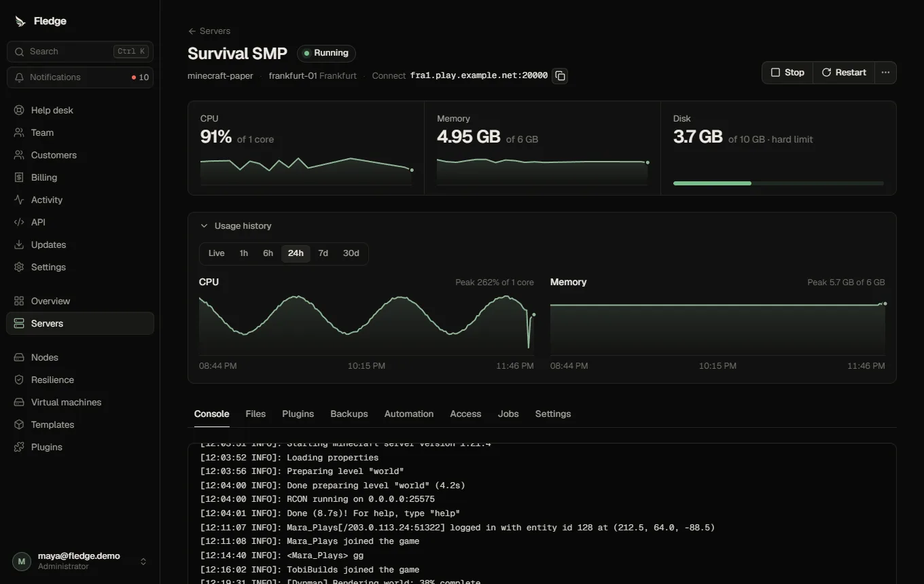The height and width of the screenshot is (584, 924).
Task: Select the Live usage range
Action: [217, 253]
